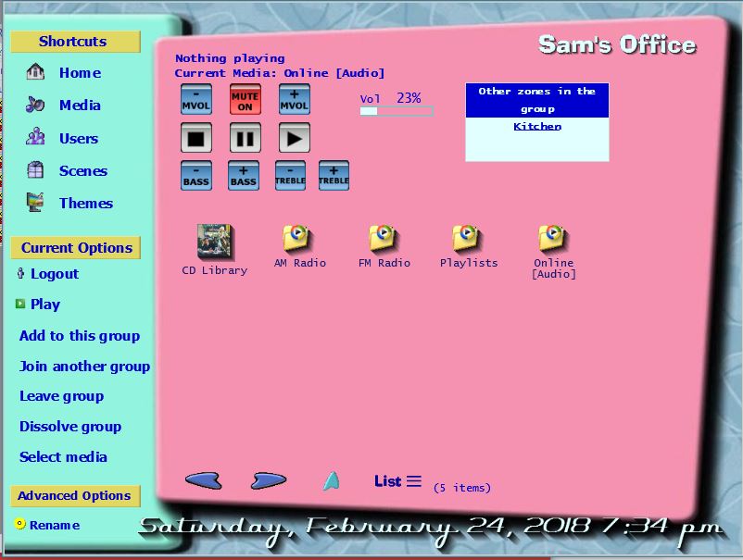Toggle Mute off with the MUTE ON button
The width and height of the screenshot is (743, 560).
245,99
